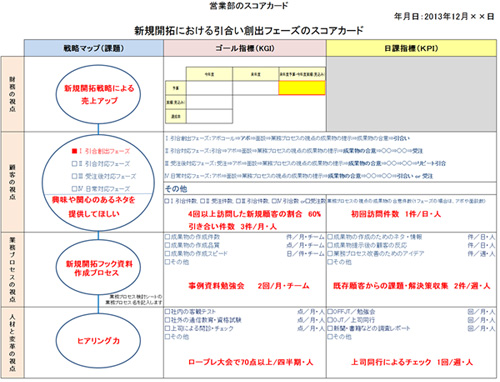Check the 社内の客観テスト box
Image resolution: width=500 pixels, height=382 pixels.
[168, 312]
